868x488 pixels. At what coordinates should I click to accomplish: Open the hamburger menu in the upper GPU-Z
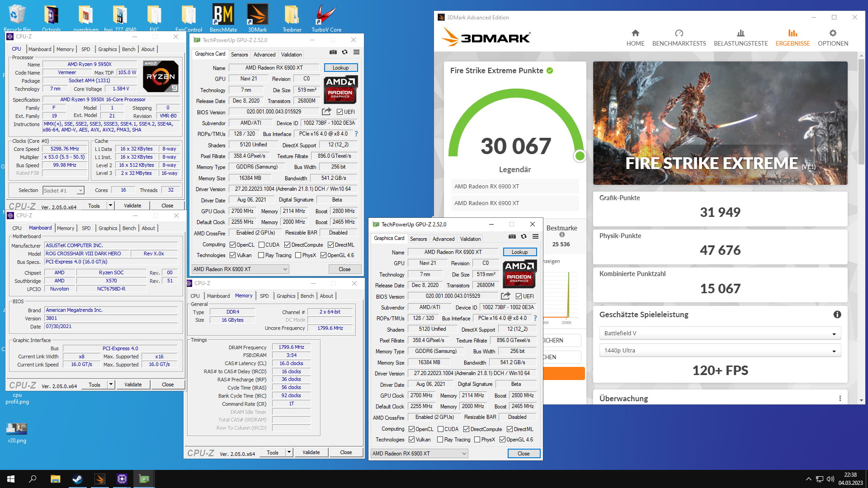[356, 52]
